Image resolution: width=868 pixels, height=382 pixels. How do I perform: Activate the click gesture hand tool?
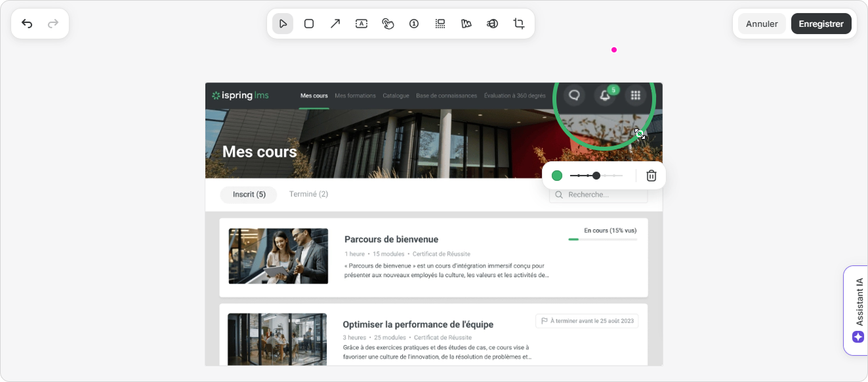point(388,24)
